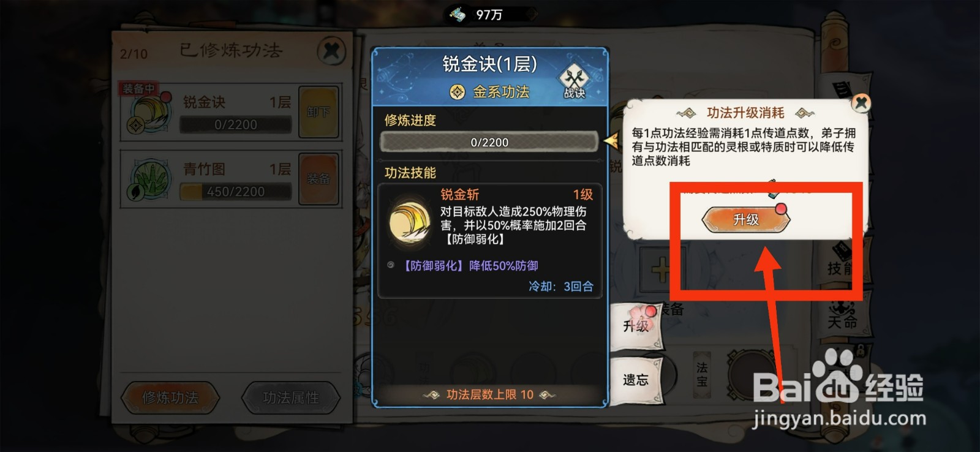This screenshot has height=452, width=980.
Task: Click the 金系功法 gold element emblem
Action: 457,92
